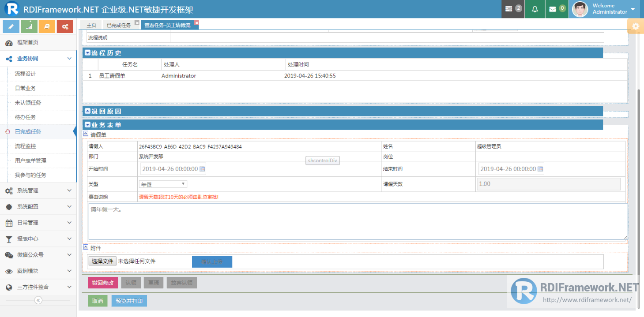
Task: Click the 处理时间 column header
Action: [x=456, y=65]
